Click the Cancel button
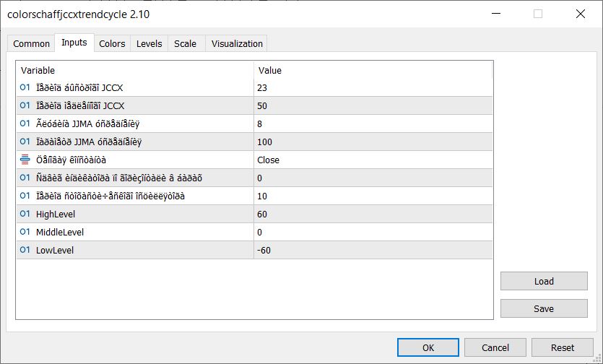Viewport: 603px width, 364px height. click(x=495, y=348)
